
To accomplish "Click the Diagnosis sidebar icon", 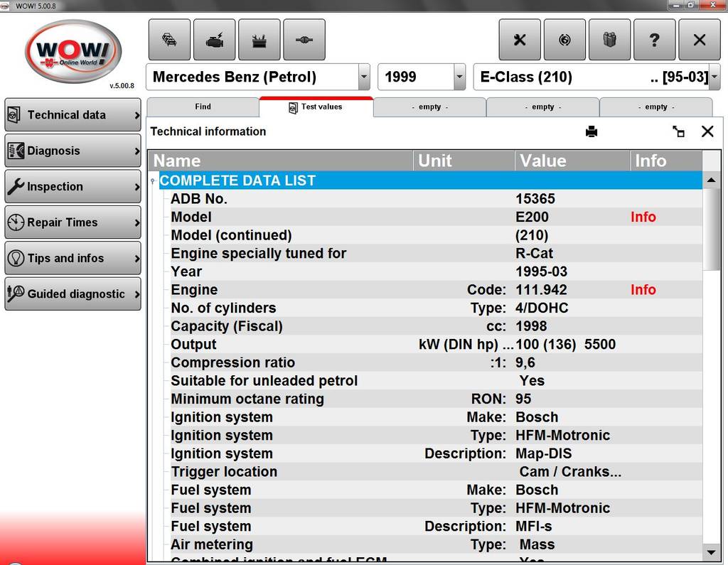I will point(16,151).
